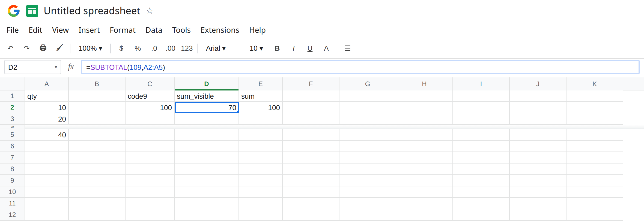Open the View menu
This screenshot has height=224, width=644.
[60, 30]
